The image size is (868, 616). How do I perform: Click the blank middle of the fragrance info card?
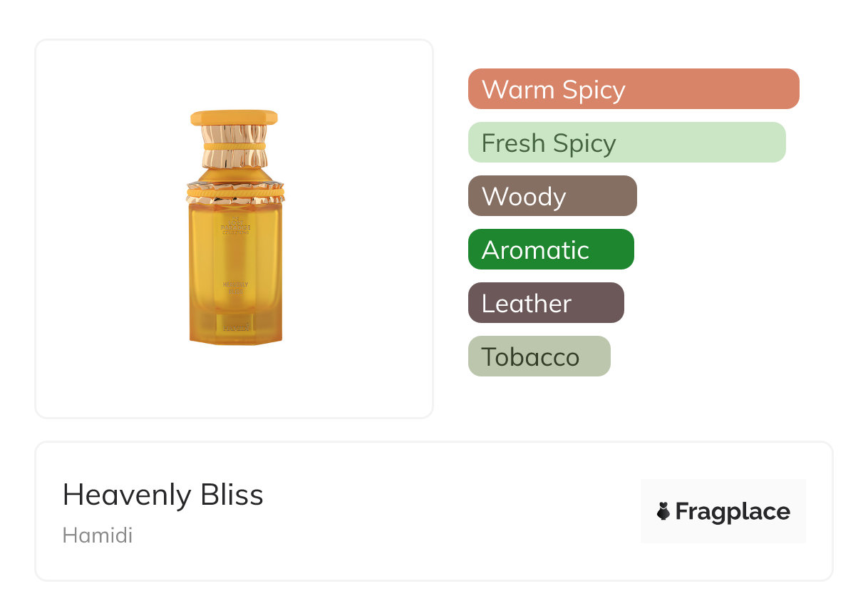point(442,511)
